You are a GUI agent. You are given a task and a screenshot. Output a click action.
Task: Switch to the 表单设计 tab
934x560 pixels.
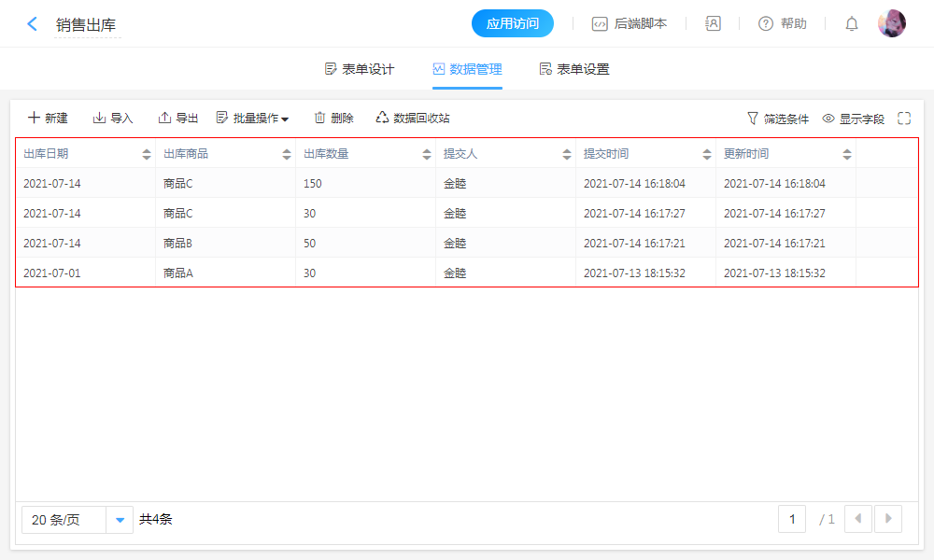360,69
